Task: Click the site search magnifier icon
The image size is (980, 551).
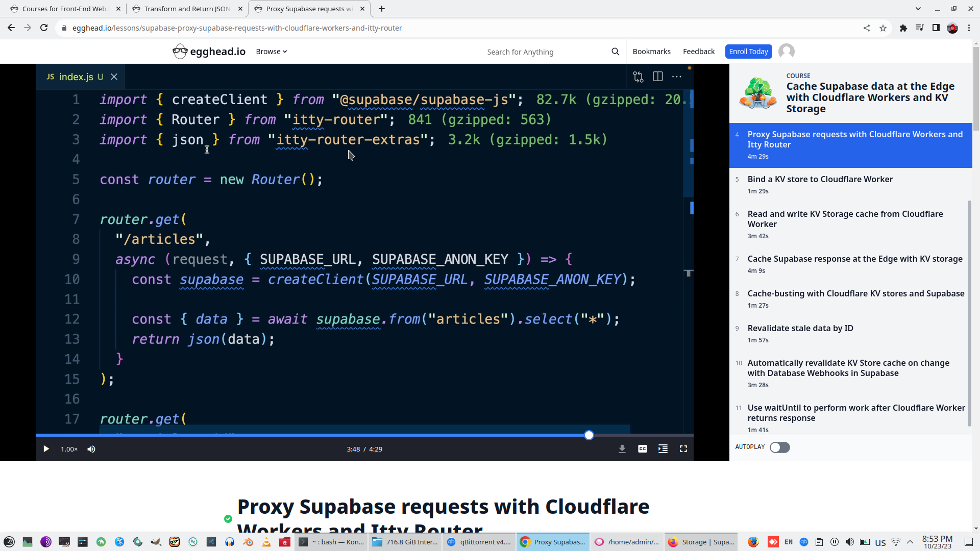Action: (615, 52)
